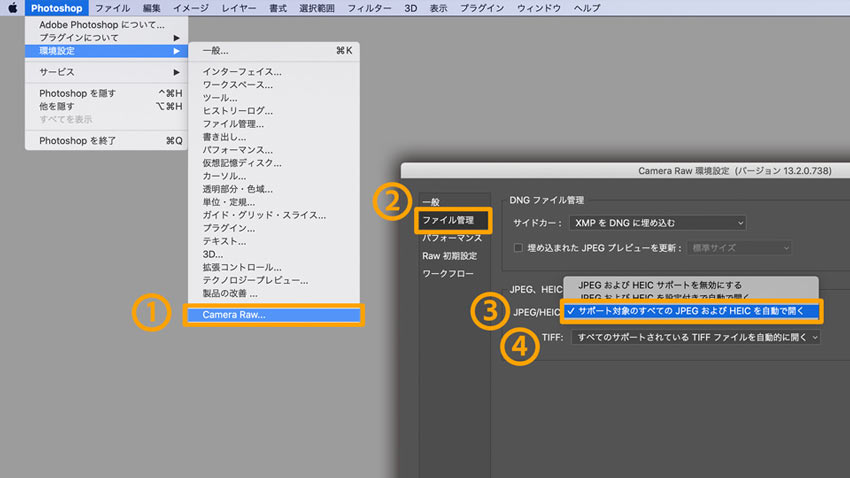The height and width of the screenshot is (478, 850).
Task: Open 一般... preferences
Action: (274, 51)
